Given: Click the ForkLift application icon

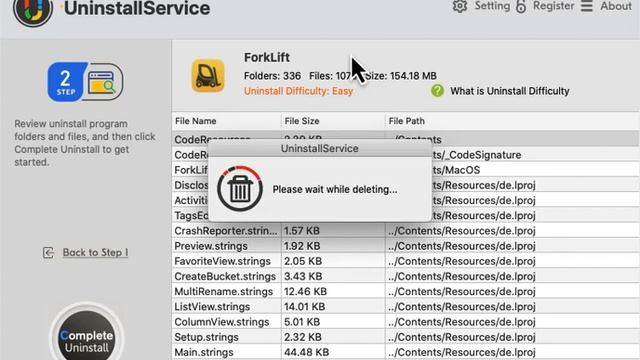Looking at the screenshot, I should tap(208, 76).
